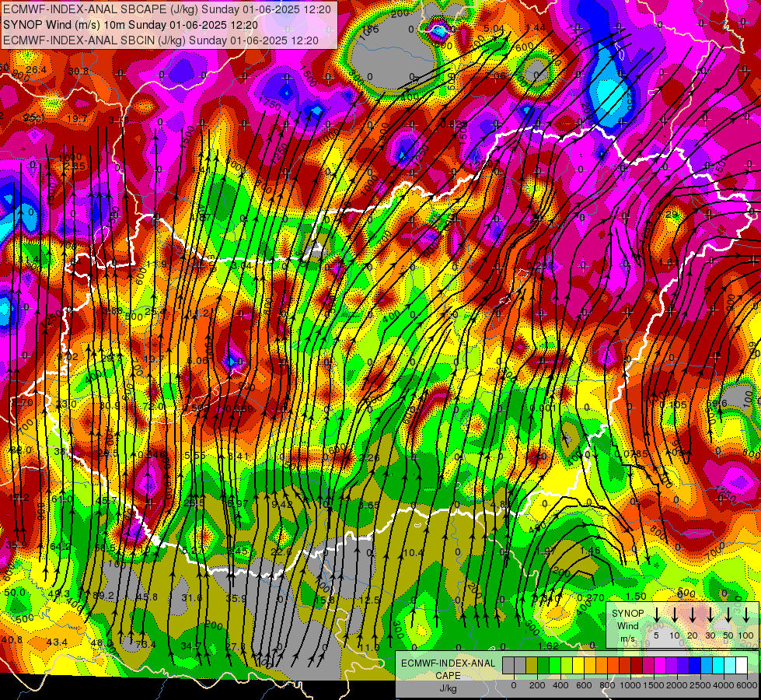Click the SBCAPE title line at the top
The height and width of the screenshot is (700, 761).
point(167,9)
